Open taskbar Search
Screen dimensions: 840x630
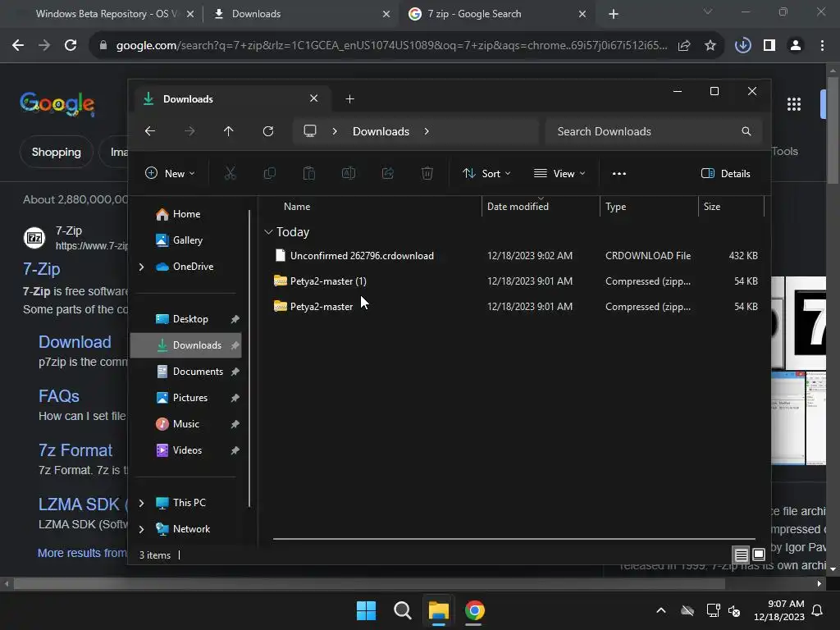pos(402,610)
